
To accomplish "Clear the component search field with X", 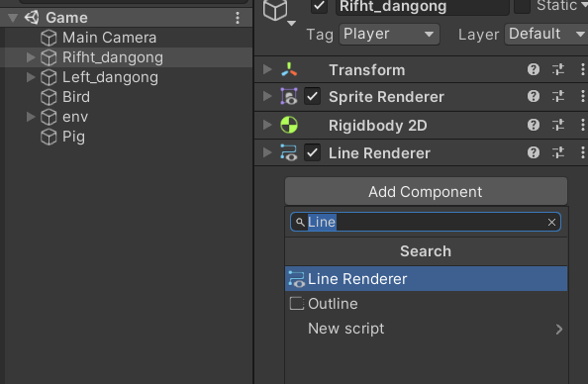I will coord(551,222).
